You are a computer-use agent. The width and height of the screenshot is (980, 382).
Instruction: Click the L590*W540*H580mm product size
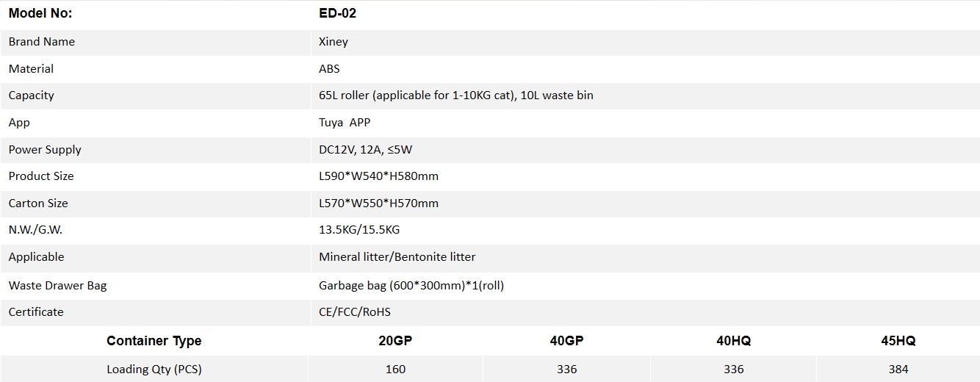(x=378, y=176)
